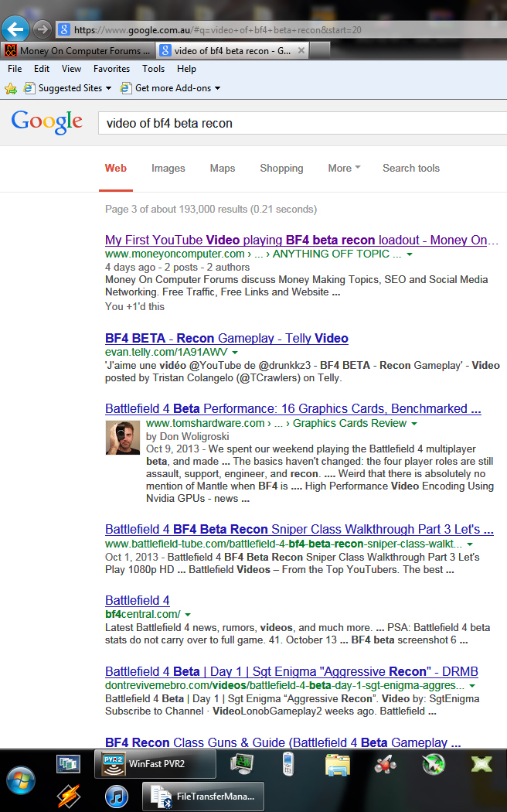Click the green arrow disc taskbar icon

434,764
